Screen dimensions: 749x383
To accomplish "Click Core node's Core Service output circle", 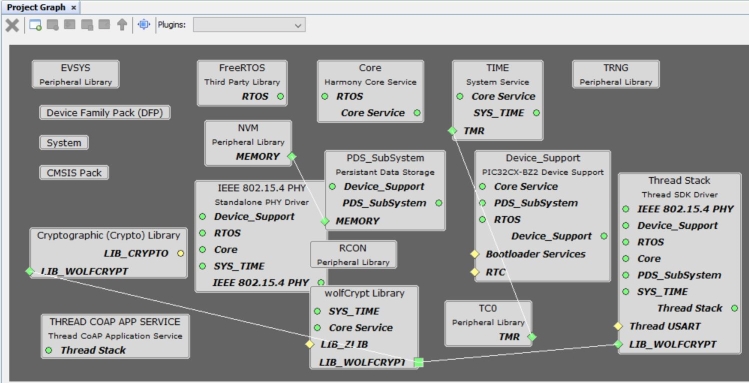I will click(x=417, y=113).
